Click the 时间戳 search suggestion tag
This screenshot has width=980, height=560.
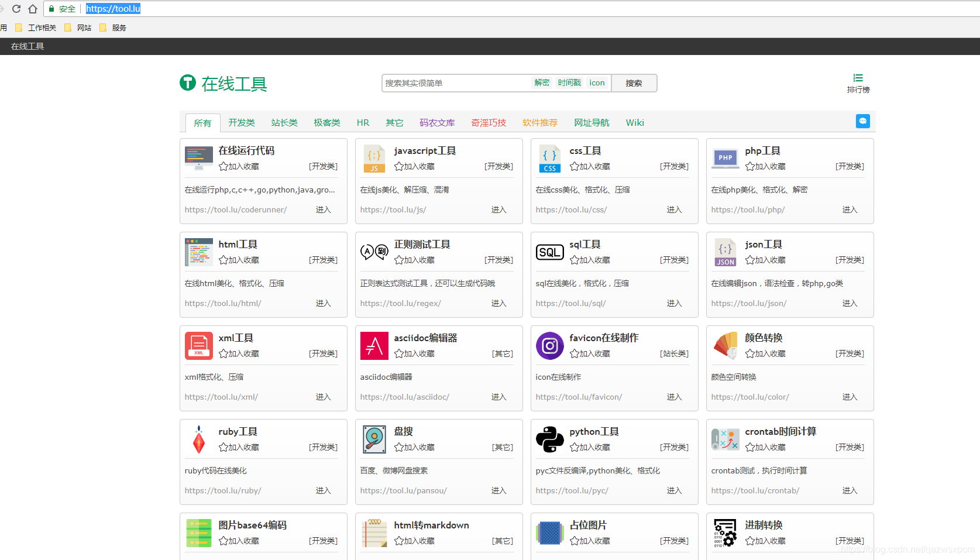point(569,83)
